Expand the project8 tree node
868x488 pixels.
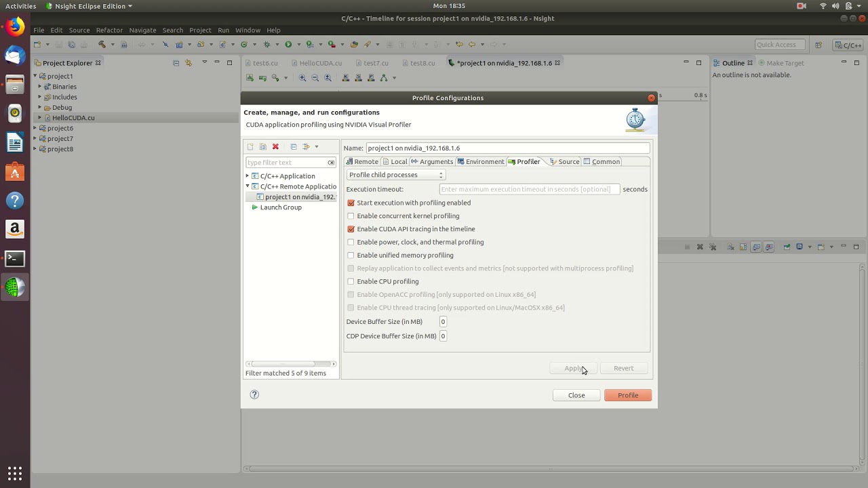tap(35, 149)
